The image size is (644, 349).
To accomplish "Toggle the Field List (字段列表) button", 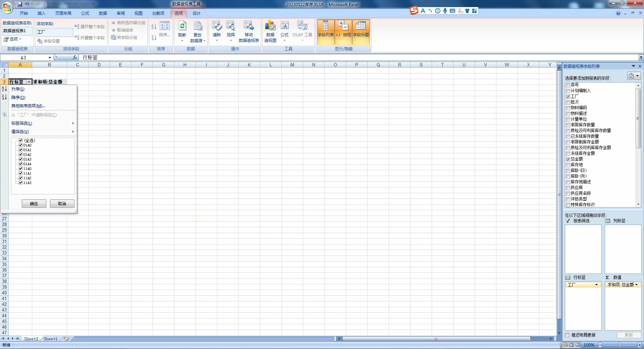I will (325, 32).
